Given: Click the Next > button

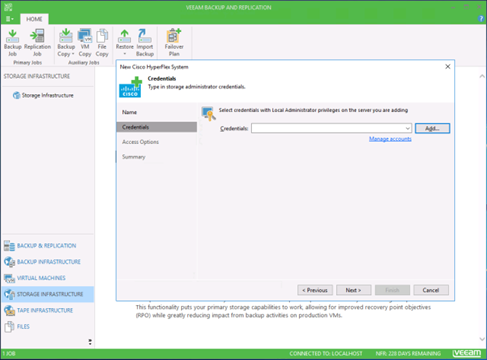Looking at the screenshot, I should click(x=353, y=290).
